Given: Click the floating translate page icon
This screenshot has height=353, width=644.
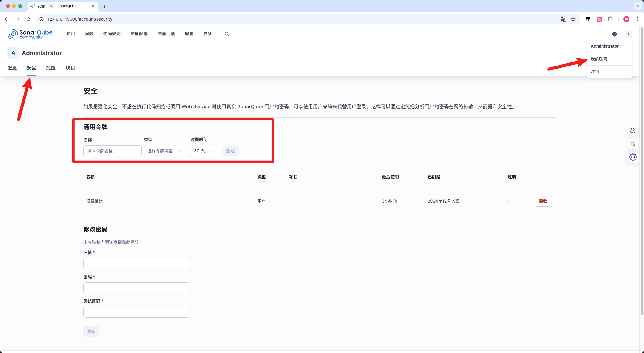Looking at the screenshot, I should pos(633,130).
